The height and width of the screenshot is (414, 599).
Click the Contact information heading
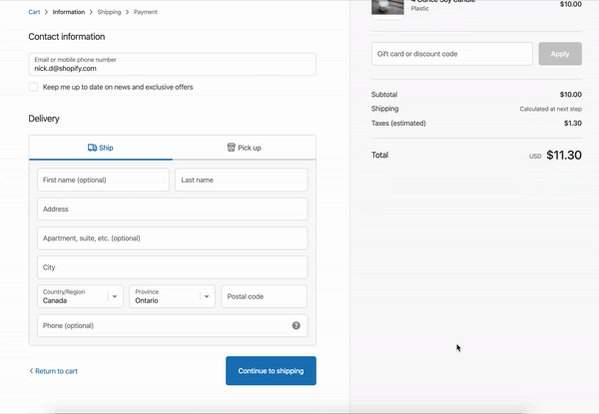click(66, 37)
